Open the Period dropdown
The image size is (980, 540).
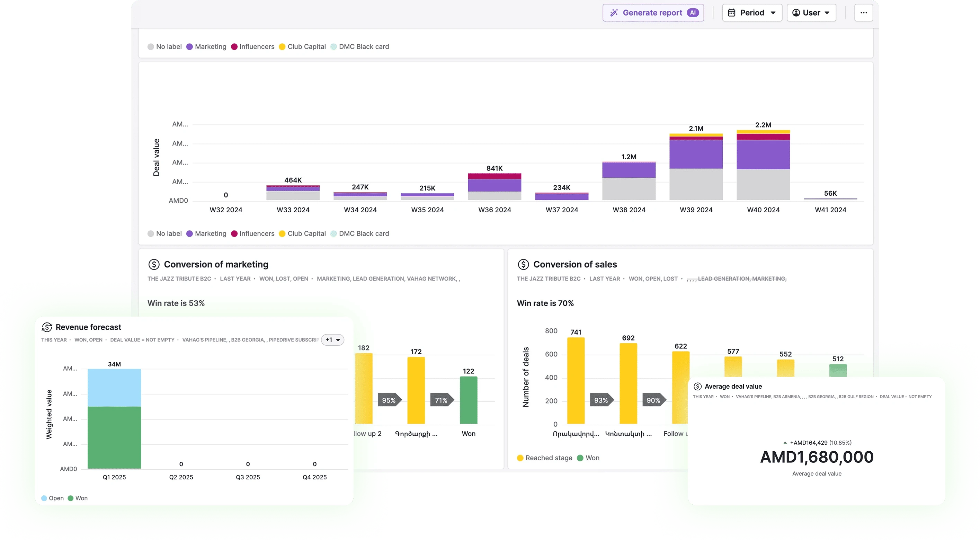pyautogui.click(x=752, y=13)
